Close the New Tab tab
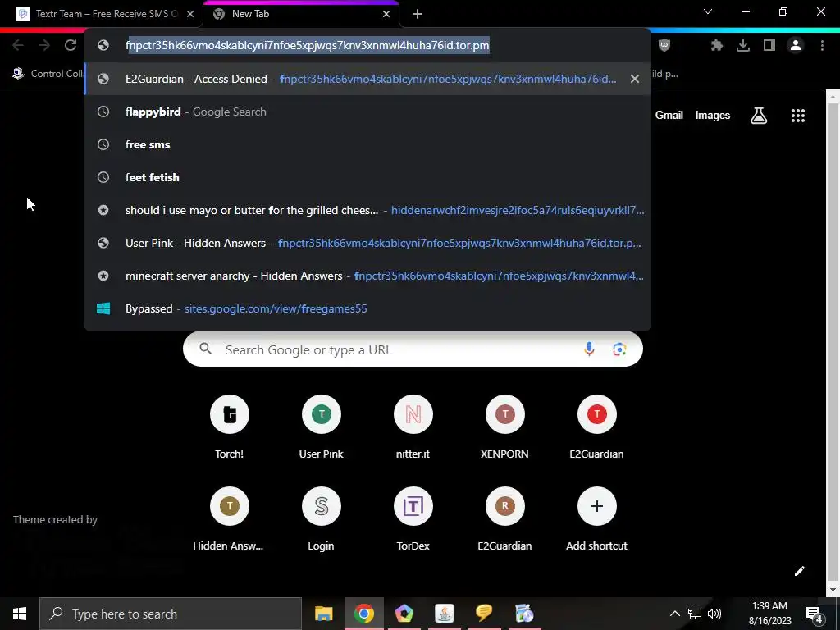The width and height of the screenshot is (840, 630). 386,14
